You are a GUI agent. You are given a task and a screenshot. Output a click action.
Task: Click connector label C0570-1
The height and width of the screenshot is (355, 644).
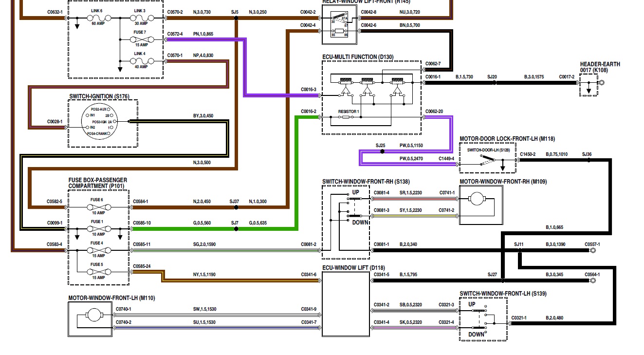[x=175, y=55]
